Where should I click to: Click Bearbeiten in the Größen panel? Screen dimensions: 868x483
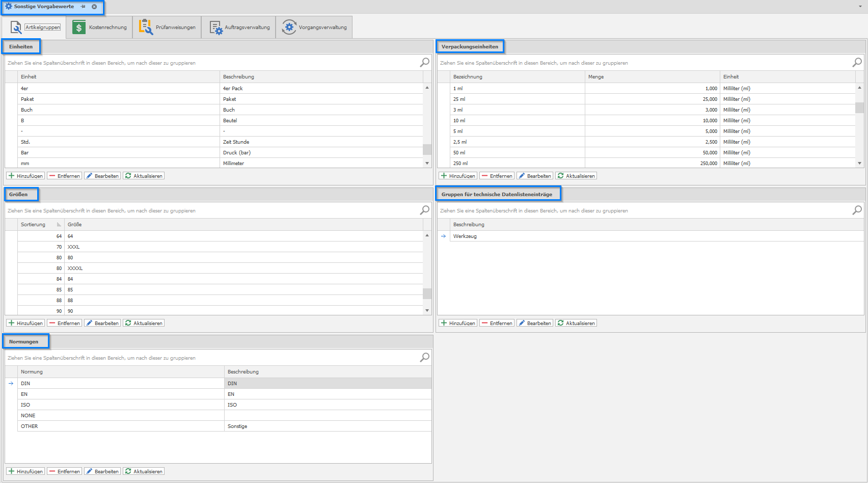[x=102, y=323]
